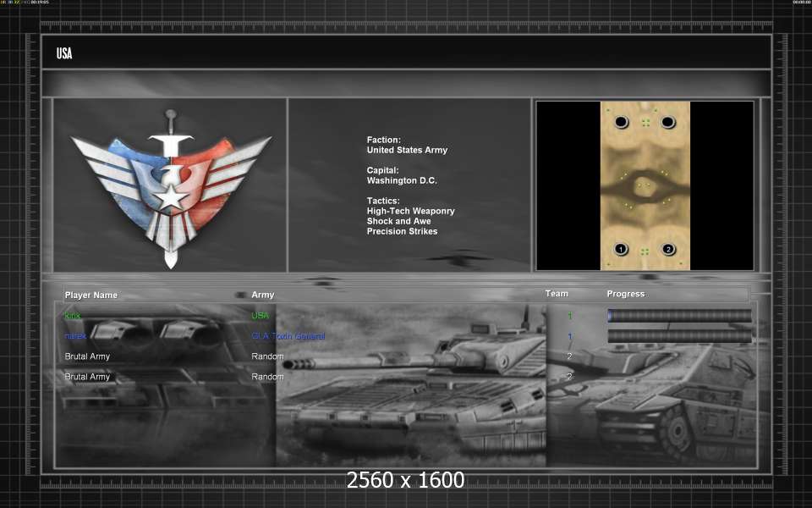Image resolution: width=812 pixels, height=508 pixels.
Task: Click the loading progress bar of USA player
Action: pyautogui.click(x=679, y=316)
